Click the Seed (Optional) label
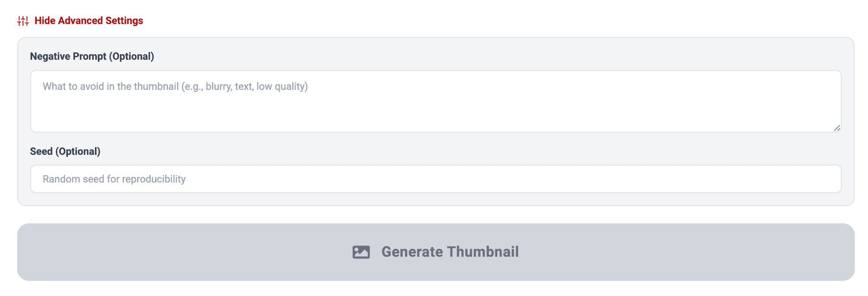 click(x=65, y=151)
